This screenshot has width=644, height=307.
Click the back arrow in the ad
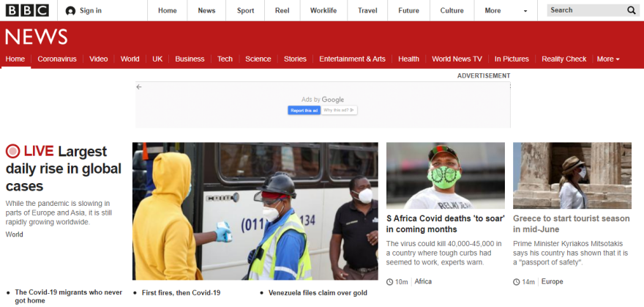[139, 87]
